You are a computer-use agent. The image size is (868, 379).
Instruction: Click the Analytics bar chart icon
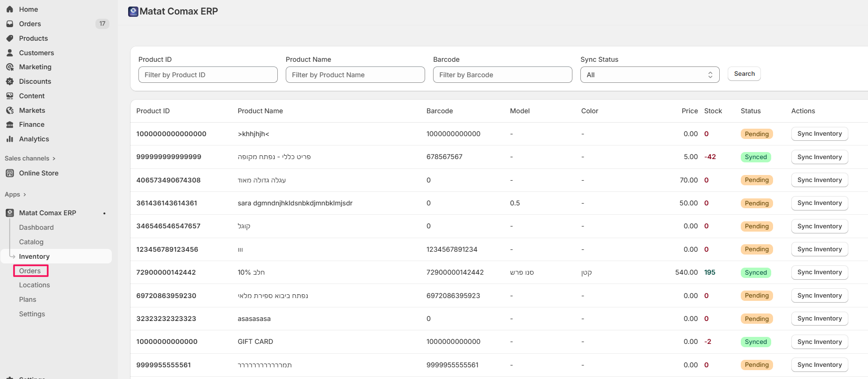(10, 139)
